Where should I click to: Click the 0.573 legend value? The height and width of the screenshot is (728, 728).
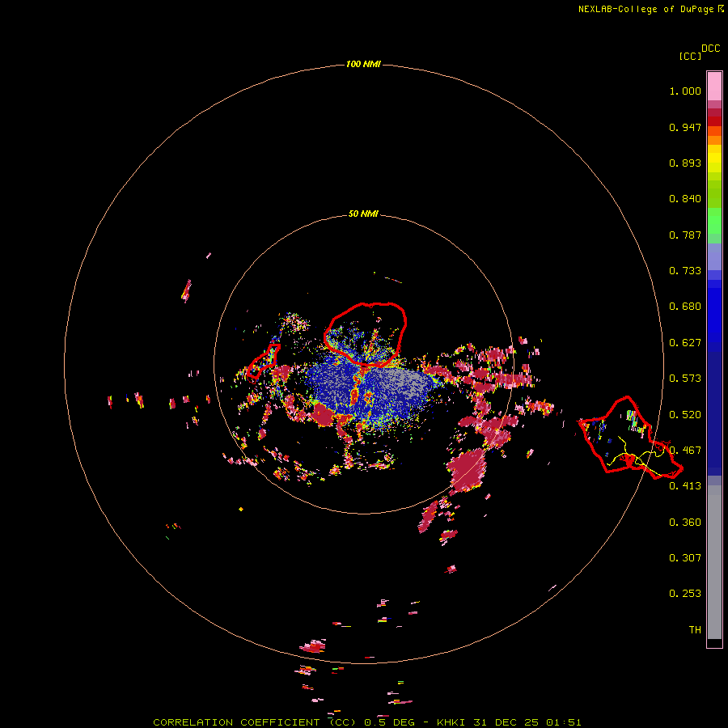pos(685,379)
